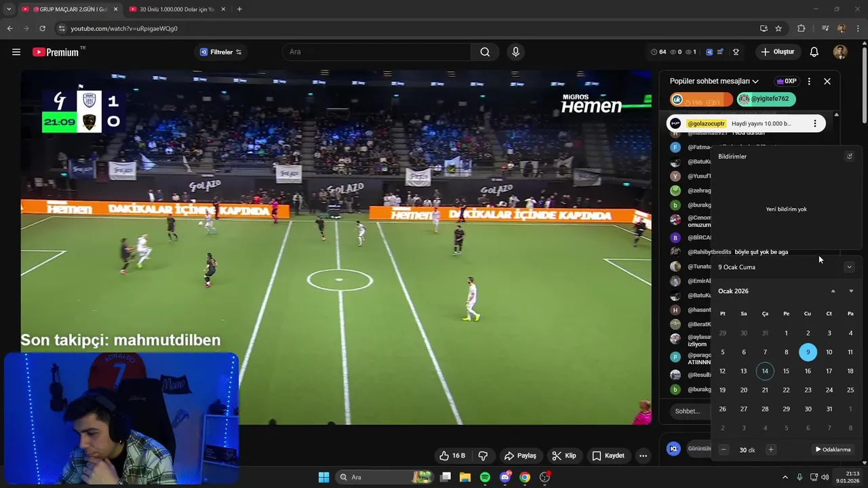Screen dimensions: 868x488
Task: Click the round blue IQ icon below chat
Action: coord(673,449)
